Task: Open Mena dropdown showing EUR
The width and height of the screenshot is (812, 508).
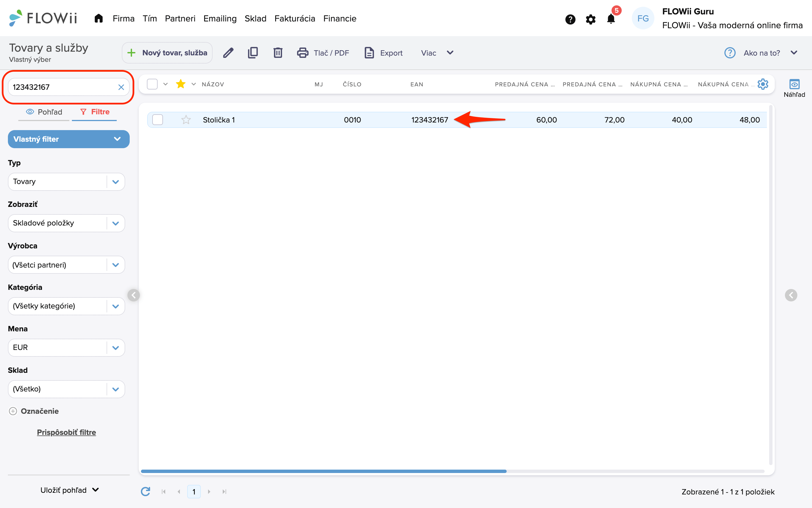Action: coord(67,347)
